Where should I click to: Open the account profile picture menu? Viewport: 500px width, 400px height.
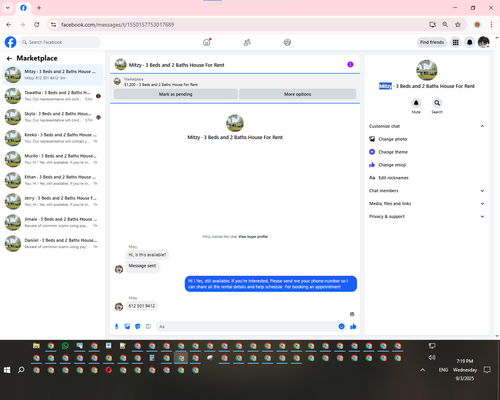pyautogui.click(x=484, y=42)
